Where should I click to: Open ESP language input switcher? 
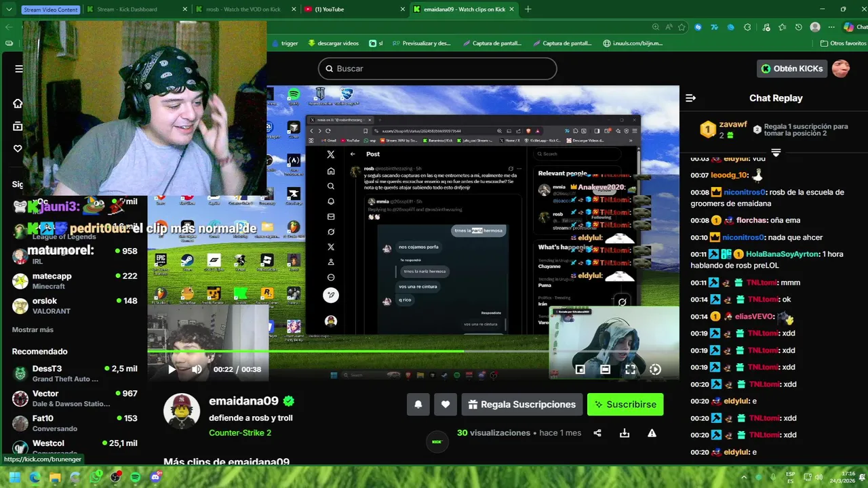click(791, 477)
